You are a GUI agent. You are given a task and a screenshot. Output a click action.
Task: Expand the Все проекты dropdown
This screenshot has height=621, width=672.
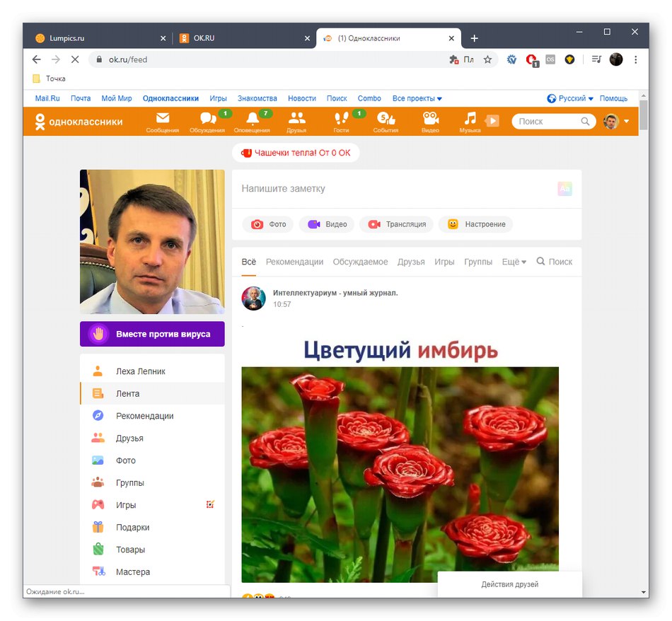417,98
